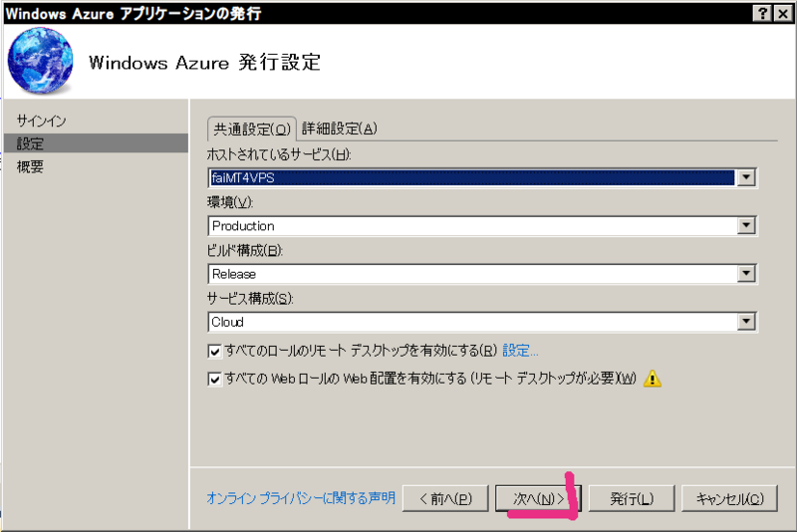Image resolution: width=797 pixels, height=532 pixels.
Task: Click the yellow warning icon beside Web配置 checkbox
Action: (x=653, y=379)
